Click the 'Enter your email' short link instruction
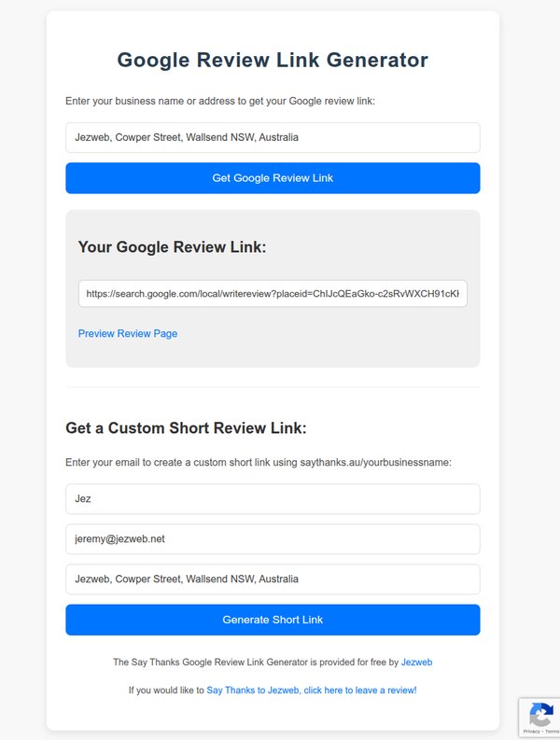Image resolution: width=560 pixels, height=740 pixels. 259,462
